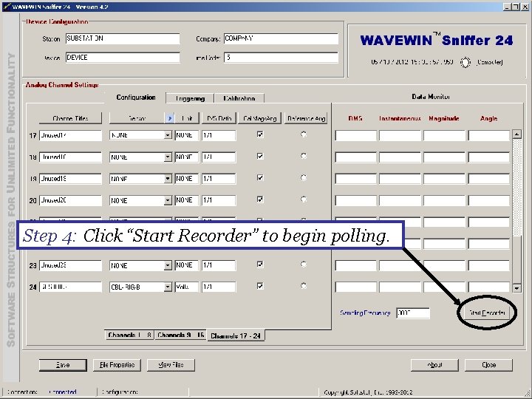Select the Channels 17 - 24 tab
Image resolution: width=532 pixels, height=399 pixels.
pos(236,335)
